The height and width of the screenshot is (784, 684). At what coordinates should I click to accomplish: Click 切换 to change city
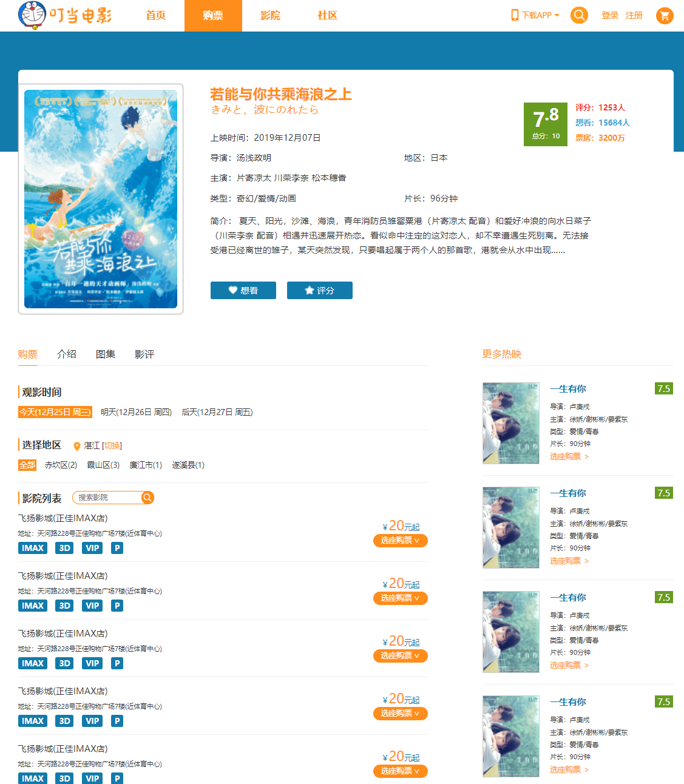coord(112,445)
